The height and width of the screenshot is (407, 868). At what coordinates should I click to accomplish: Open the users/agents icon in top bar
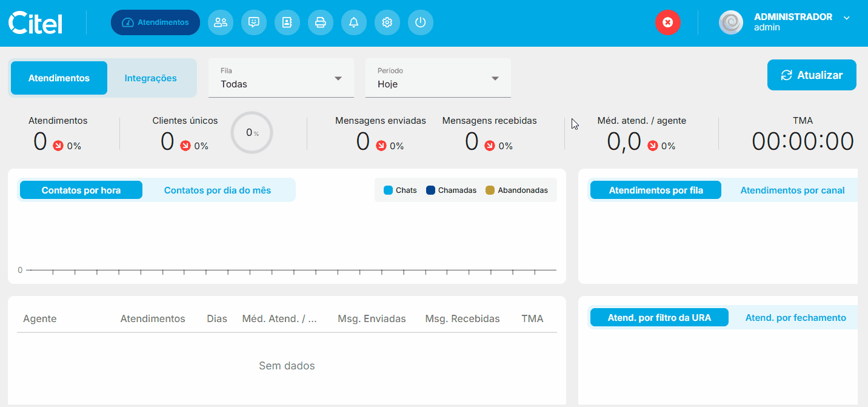click(x=221, y=22)
